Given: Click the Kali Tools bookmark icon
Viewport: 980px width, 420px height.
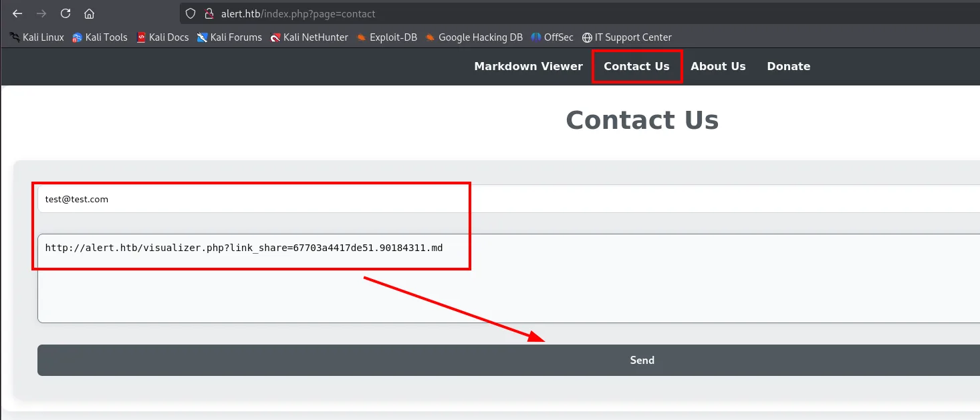Looking at the screenshot, I should 78,37.
